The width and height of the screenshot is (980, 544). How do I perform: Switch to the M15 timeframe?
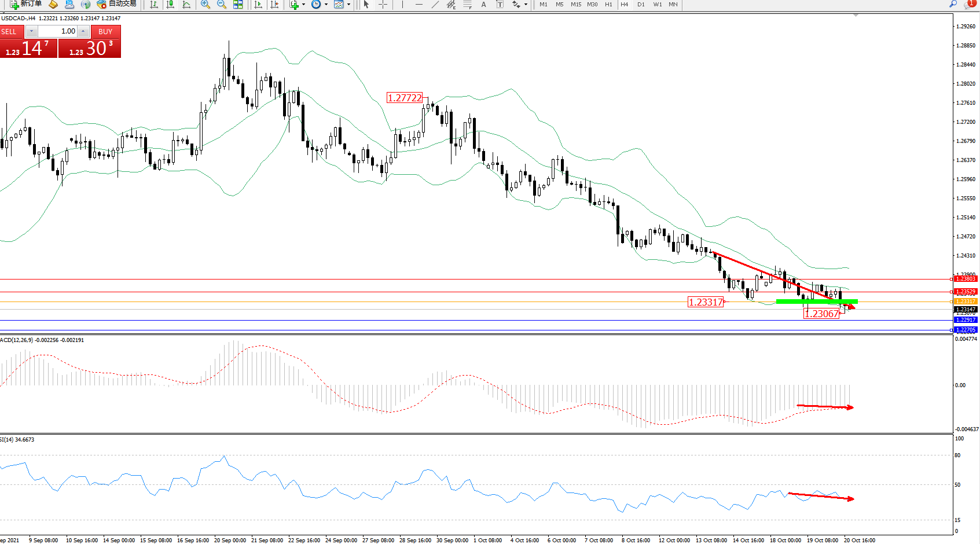coord(576,4)
